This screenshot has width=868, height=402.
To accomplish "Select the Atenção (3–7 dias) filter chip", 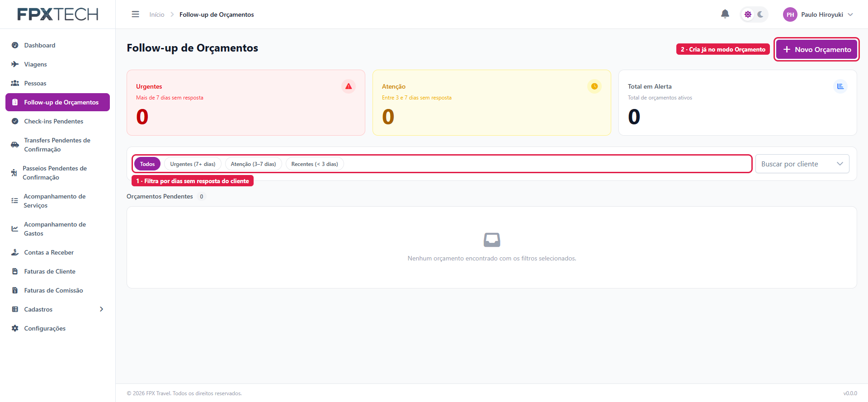I will click(x=253, y=164).
